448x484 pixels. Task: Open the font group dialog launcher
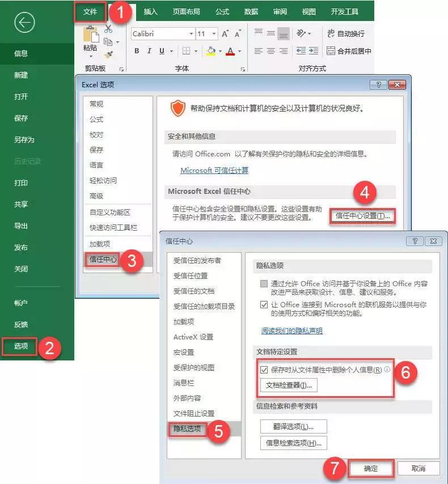(x=243, y=69)
